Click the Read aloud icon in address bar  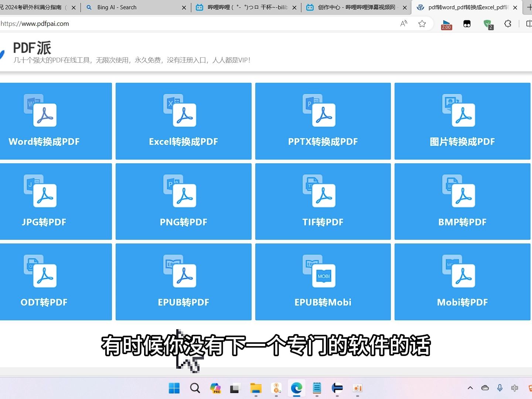click(x=404, y=24)
